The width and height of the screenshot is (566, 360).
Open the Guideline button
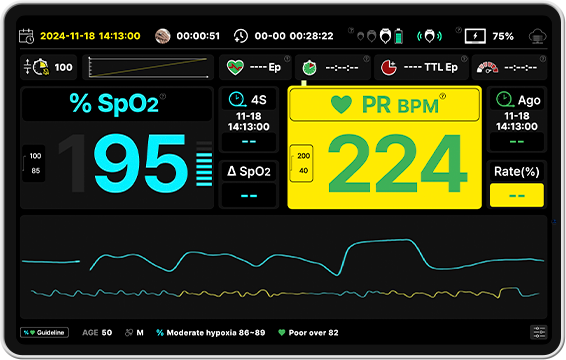pos(44,333)
